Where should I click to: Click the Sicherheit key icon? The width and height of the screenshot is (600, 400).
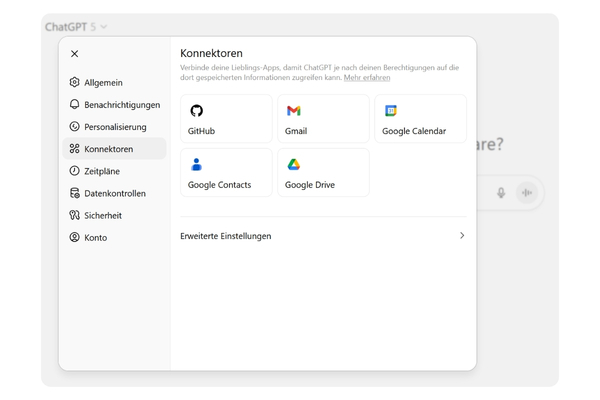coord(74,215)
